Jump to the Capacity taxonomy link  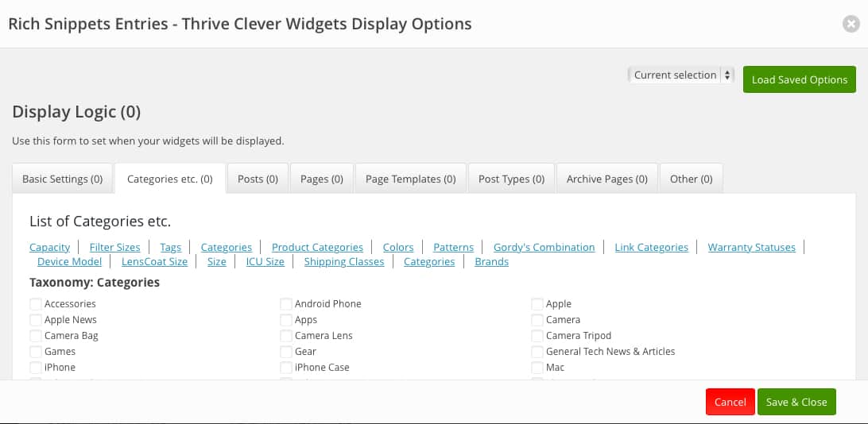(x=49, y=247)
